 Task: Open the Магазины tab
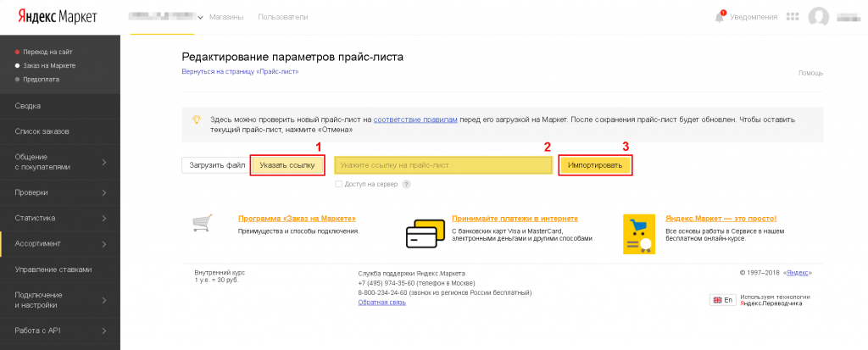click(226, 17)
